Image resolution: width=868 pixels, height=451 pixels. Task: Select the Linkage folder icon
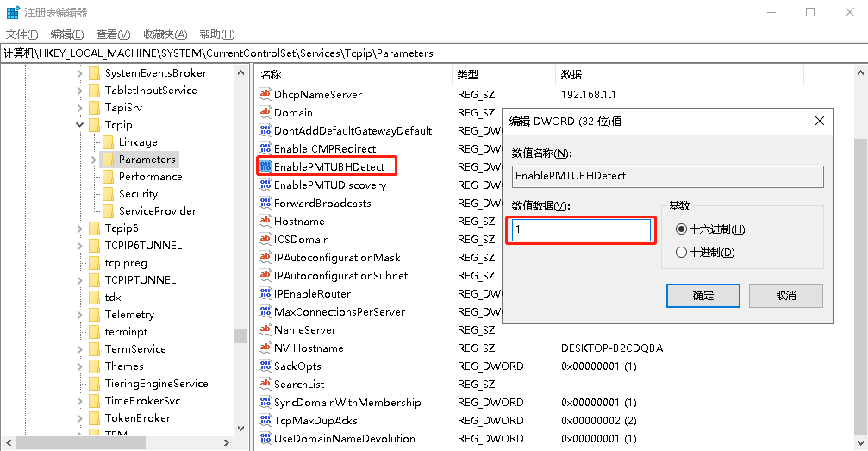point(108,142)
